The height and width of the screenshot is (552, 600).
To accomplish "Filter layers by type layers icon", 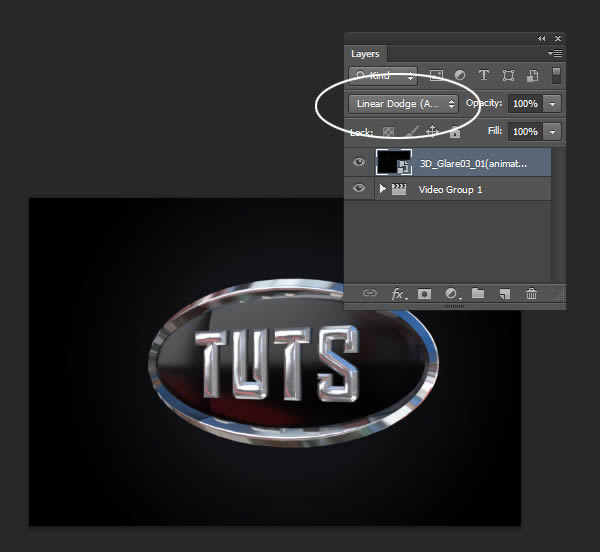I will point(484,75).
